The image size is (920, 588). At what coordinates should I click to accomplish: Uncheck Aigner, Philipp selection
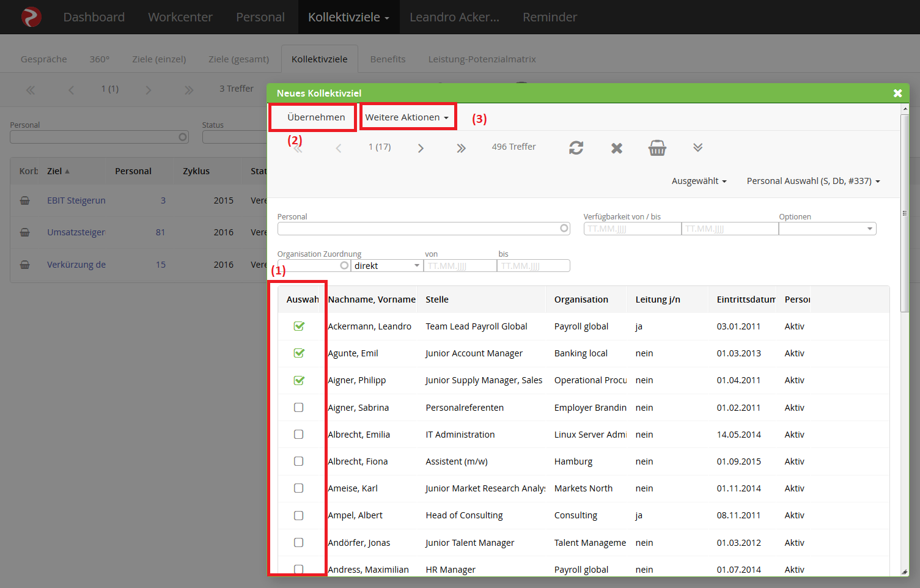tap(299, 380)
